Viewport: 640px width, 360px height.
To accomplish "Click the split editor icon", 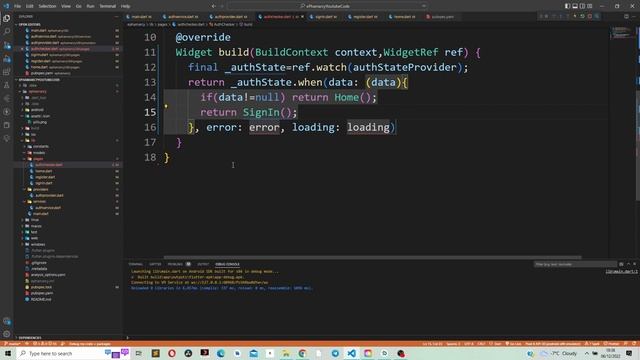I will tap(627, 16).
